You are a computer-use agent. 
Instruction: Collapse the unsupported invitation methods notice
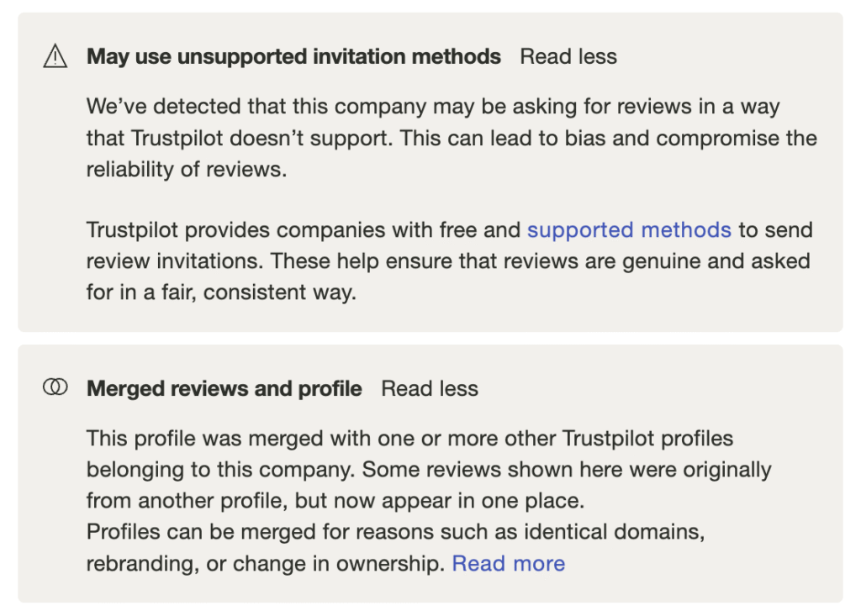point(568,56)
